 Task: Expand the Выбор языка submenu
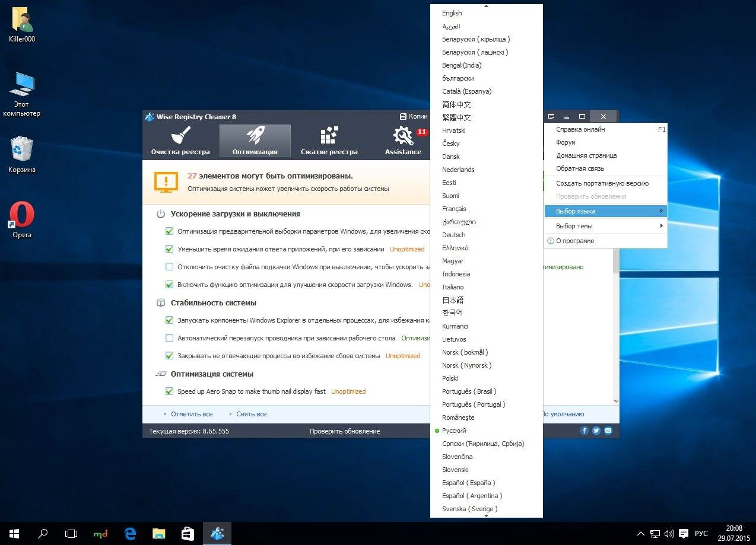click(606, 211)
